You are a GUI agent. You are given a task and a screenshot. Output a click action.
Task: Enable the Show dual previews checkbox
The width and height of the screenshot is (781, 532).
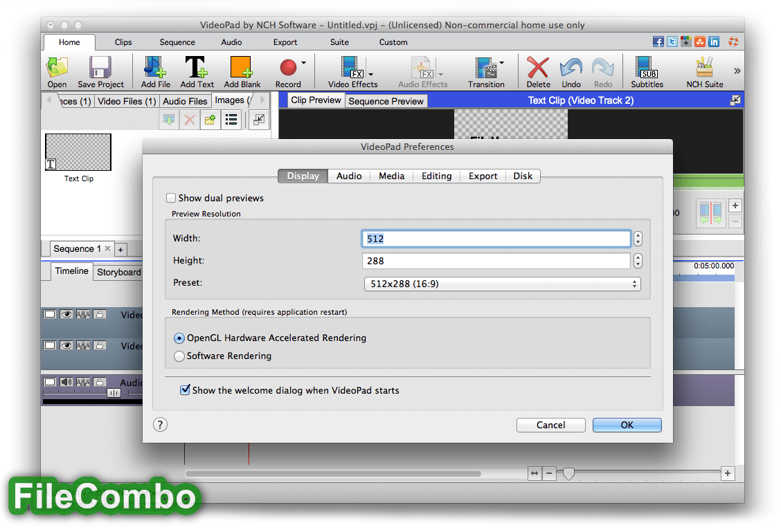(172, 198)
